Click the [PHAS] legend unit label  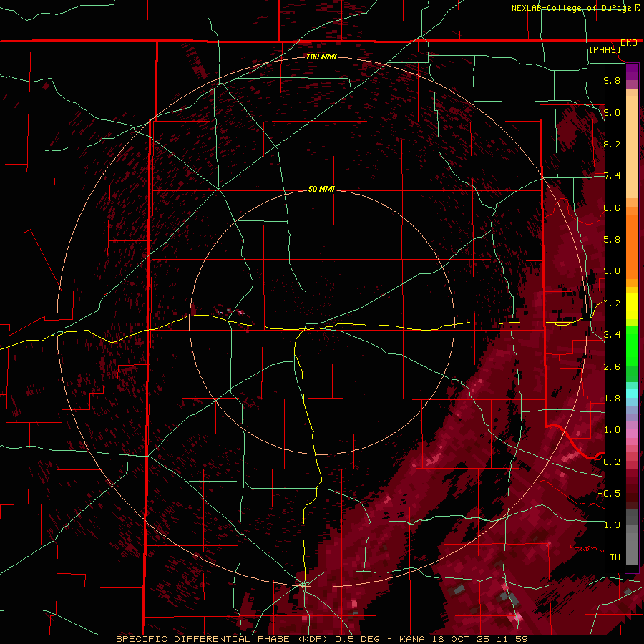coord(605,49)
